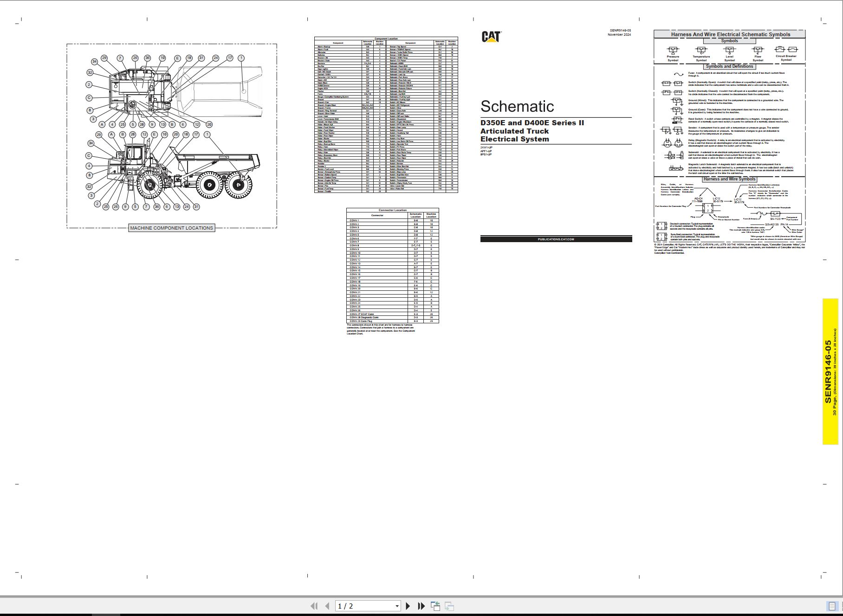Click the 'Harness and Wire Symbols' heading

pos(729,179)
